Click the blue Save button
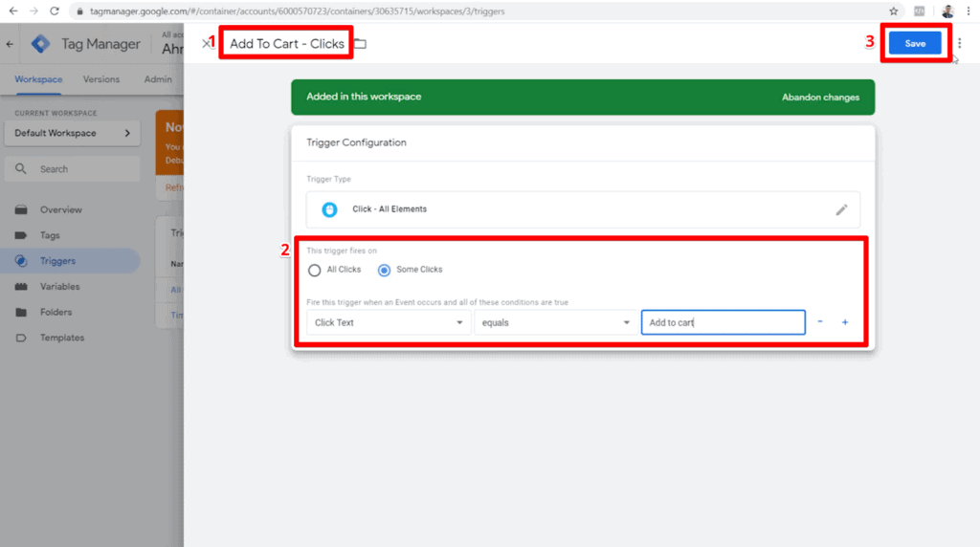The width and height of the screenshot is (980, 547). (x=914, y=43)
